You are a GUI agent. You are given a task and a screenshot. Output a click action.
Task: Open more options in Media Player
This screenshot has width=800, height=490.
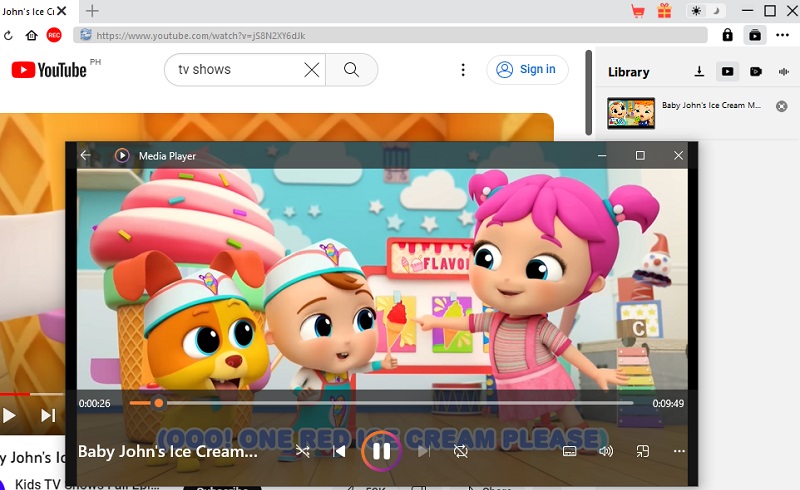pyautogui.click(x=679, y=451)
